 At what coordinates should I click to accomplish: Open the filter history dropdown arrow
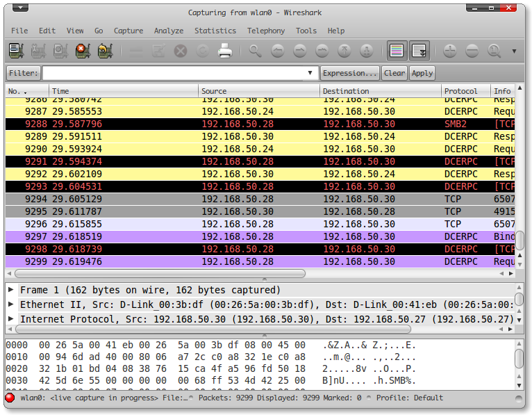click(x=310, y=73)
